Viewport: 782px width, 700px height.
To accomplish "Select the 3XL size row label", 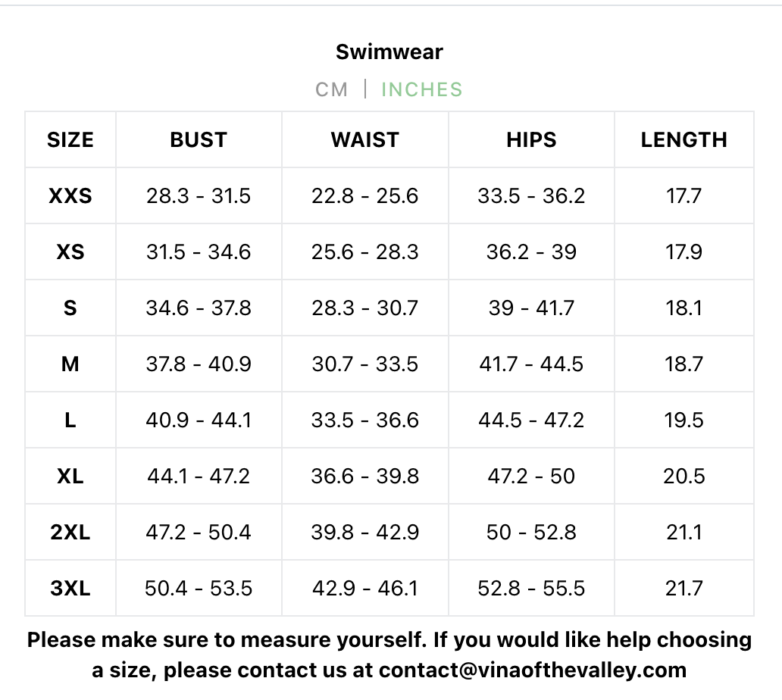I will 70,589.
